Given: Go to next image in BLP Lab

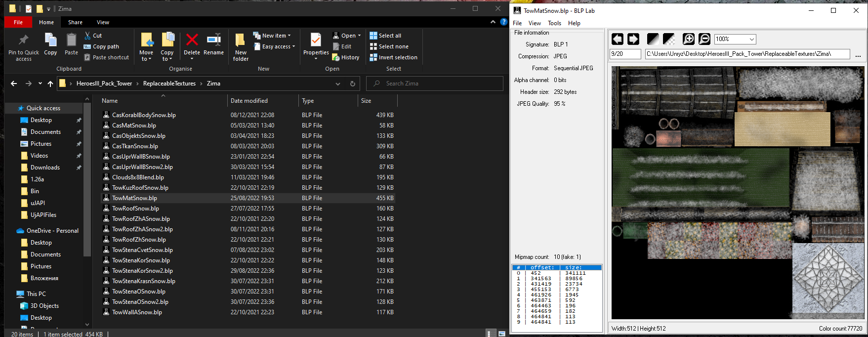Looking at the screenshot, I should 633,39.
